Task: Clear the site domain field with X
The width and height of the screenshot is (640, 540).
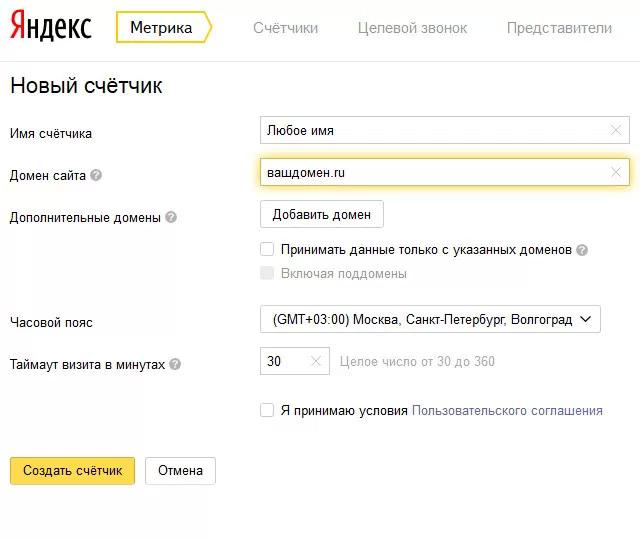Action: click(x=616, y=172)
